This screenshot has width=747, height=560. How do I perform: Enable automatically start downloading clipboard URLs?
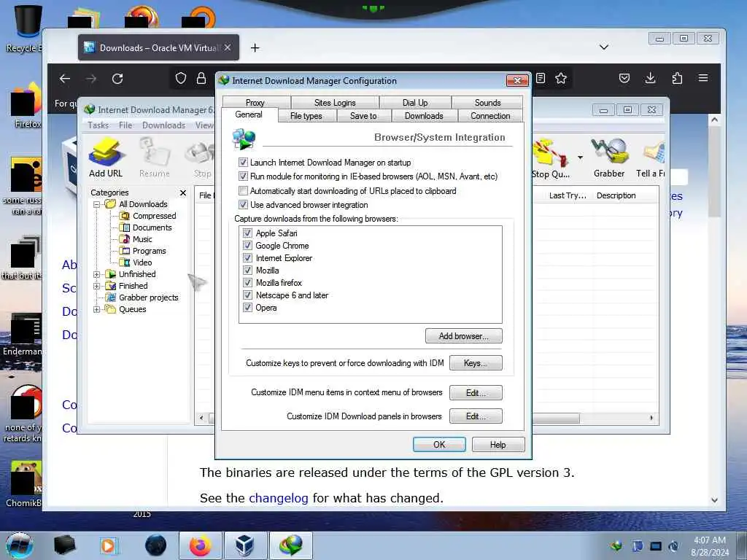click(243, 190)
